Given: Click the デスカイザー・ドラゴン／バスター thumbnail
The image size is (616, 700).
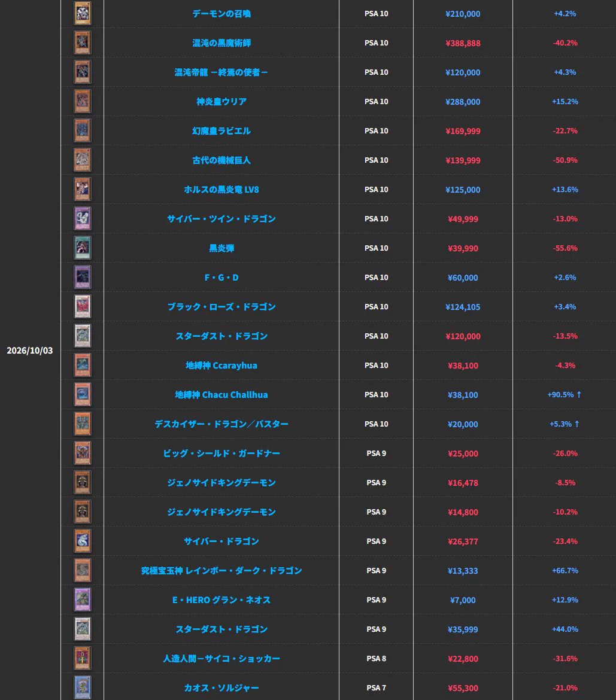Looking at the screenshot, I should pyautogui.click(x=82, y=424).
